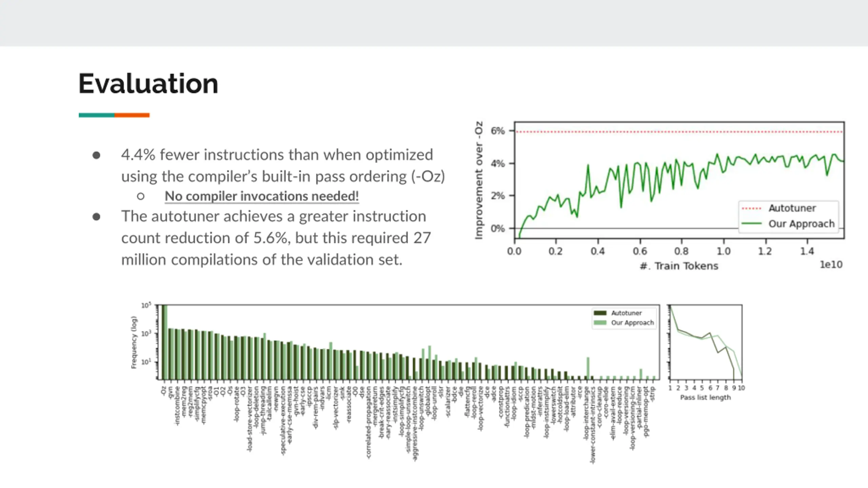Select the autotuner 5.6% reduction bullet text
Image resolution: width=868 pixels, height=488 pixels.
point(276,238)
